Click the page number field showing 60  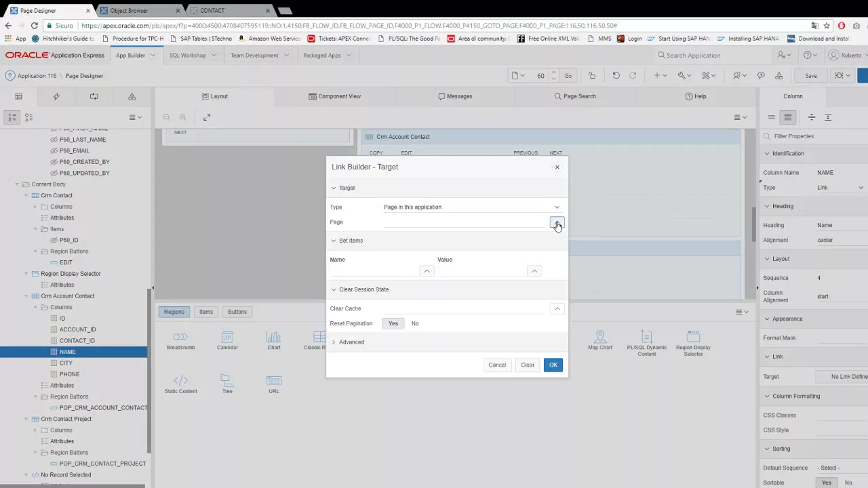coord(540,76)
